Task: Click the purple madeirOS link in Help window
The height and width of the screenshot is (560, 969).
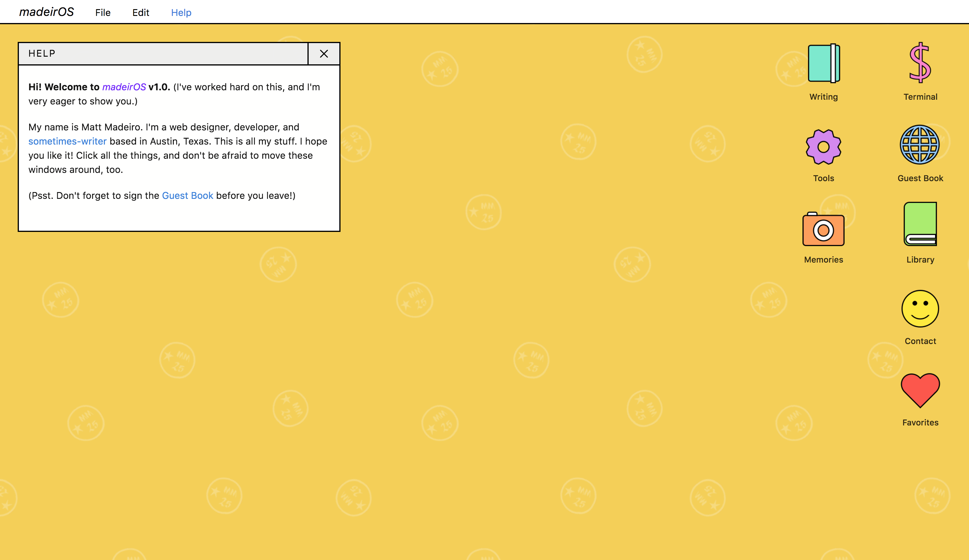Action: pos(124,87)
